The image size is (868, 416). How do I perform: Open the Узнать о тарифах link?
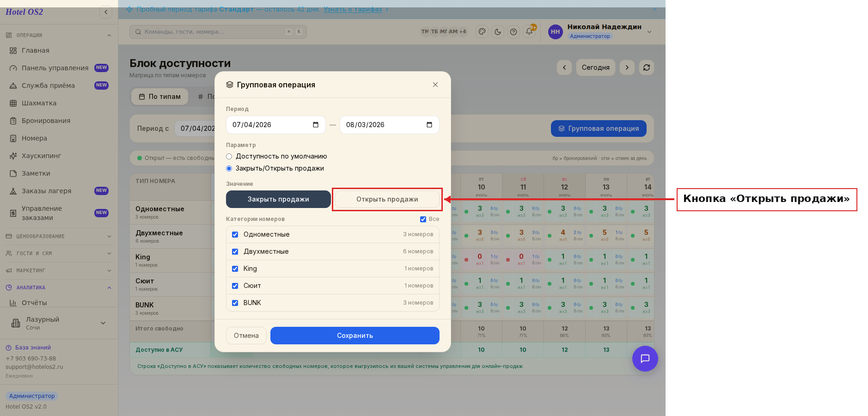[353, 9]
